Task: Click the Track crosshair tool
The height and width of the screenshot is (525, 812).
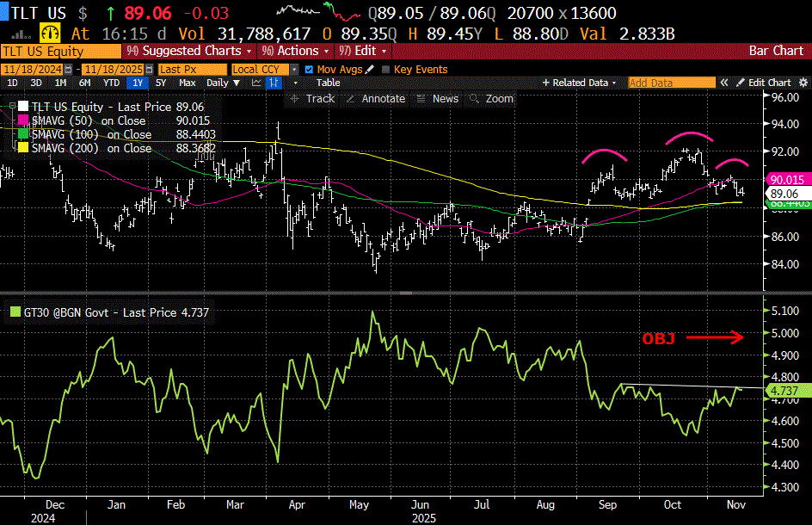Action: point(313,98)
